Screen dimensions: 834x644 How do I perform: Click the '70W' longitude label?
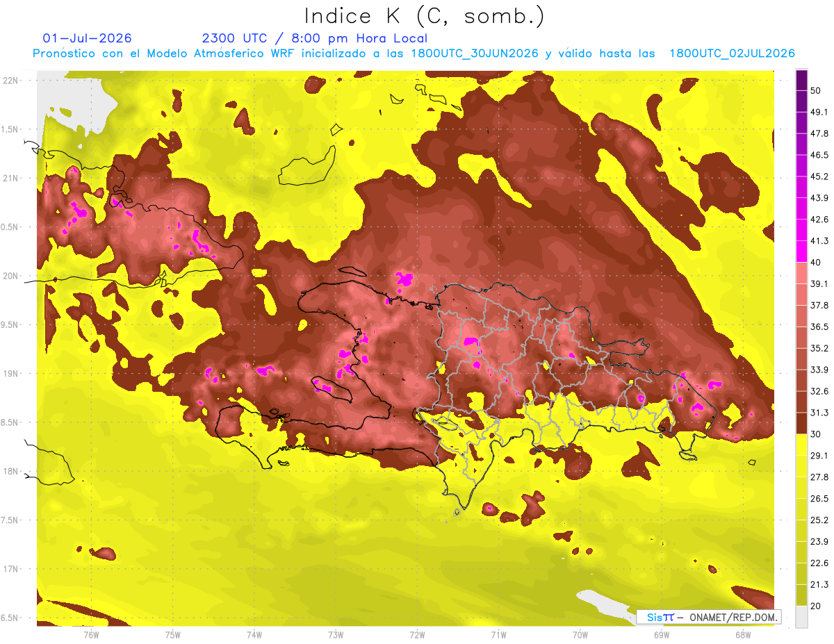580,634
